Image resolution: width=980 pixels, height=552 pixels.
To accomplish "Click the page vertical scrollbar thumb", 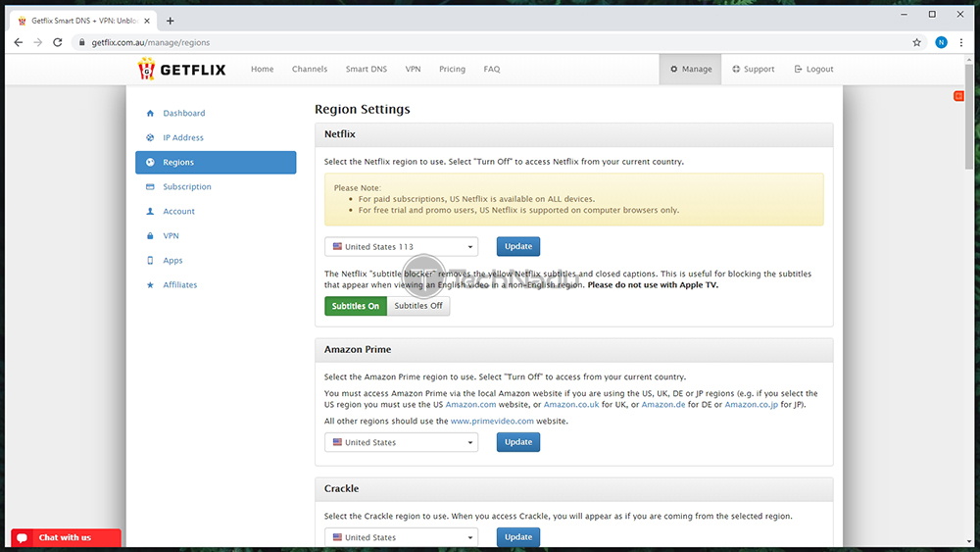I will coord(969,116).
